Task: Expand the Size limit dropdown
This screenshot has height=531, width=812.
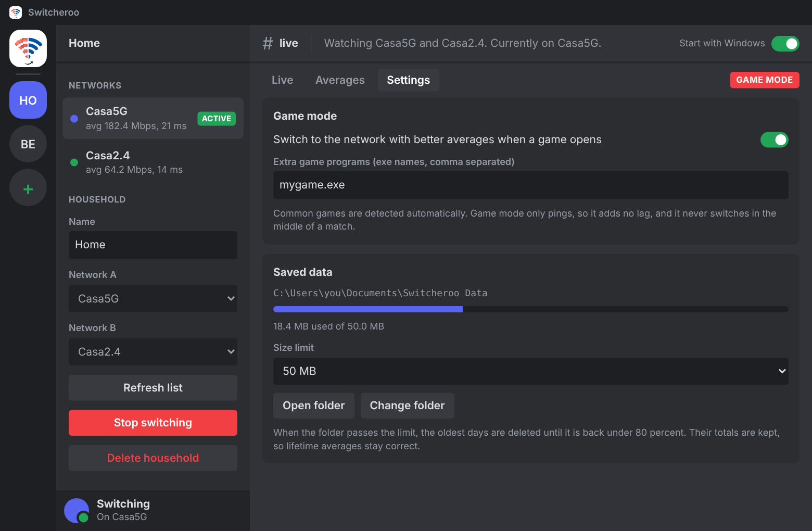Action: [x=531, y=371]
